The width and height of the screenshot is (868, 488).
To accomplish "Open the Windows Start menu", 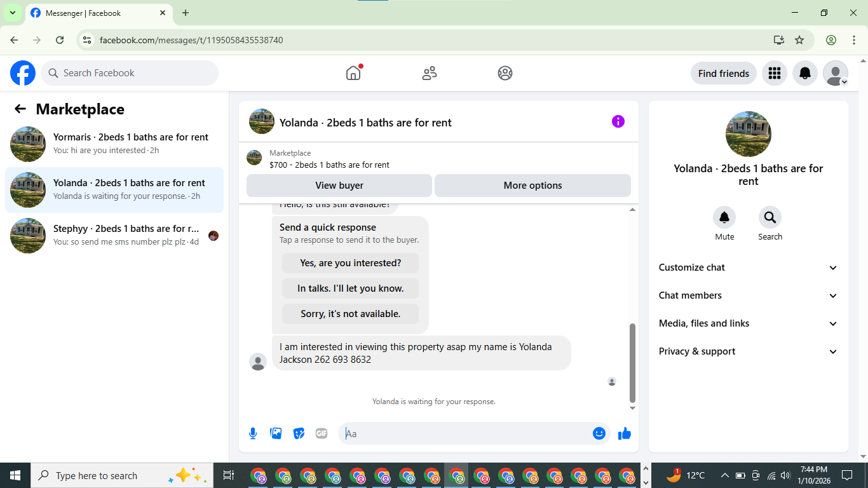I will point(15,475).
